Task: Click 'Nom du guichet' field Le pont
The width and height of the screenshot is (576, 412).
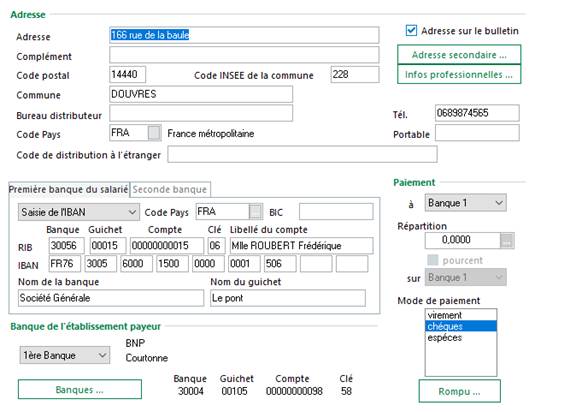Action: click(288, 298)
